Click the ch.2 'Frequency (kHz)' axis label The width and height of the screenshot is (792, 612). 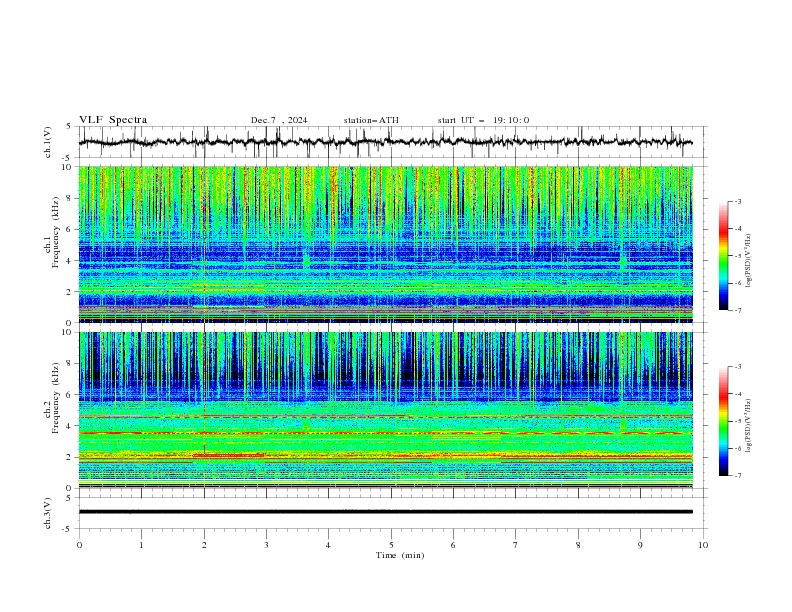point(55,398)
